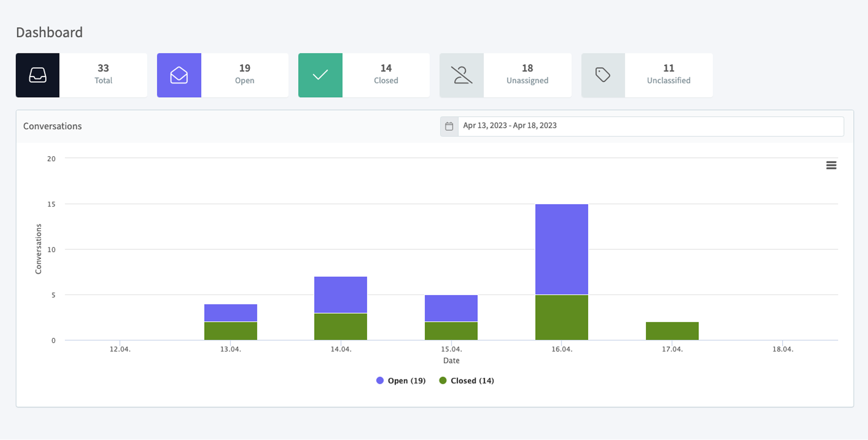Open the chart hamburger menu
Screen dimensions: 868x440
click(831, 165)
